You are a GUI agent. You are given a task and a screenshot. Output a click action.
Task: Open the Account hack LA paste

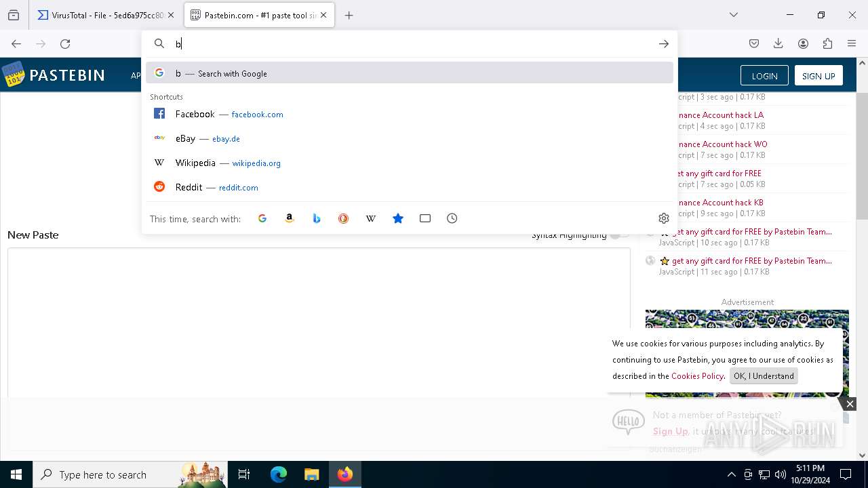(x=720, y=115)
